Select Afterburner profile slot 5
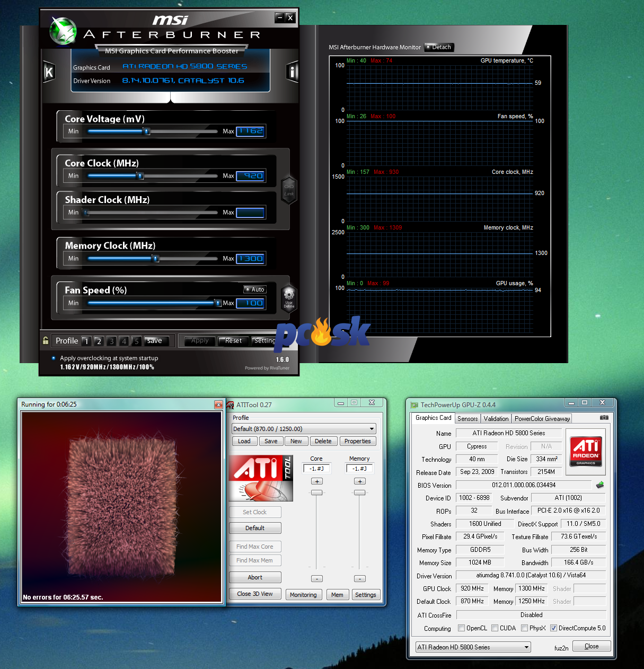 [x=136, y=341]
